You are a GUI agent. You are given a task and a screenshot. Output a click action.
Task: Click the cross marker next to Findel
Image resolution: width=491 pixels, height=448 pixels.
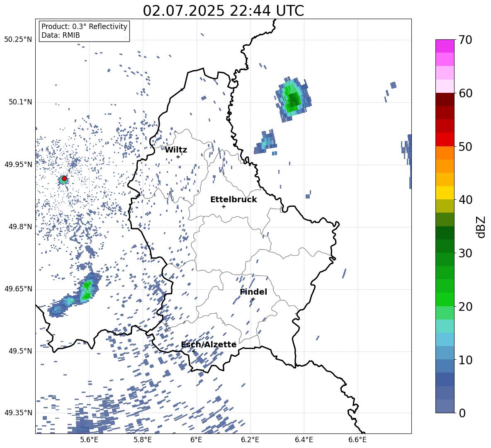coord(253,299)
